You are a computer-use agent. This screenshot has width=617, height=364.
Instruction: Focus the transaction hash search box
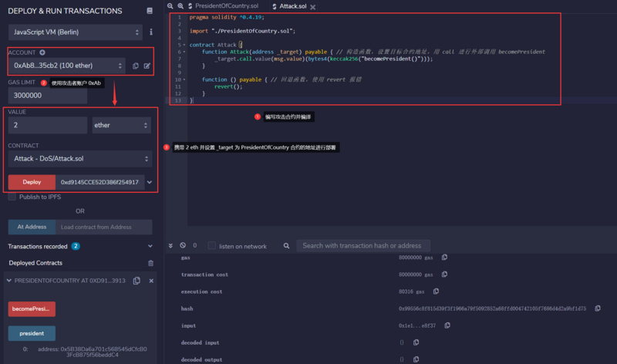pyautogui.click(x=363, y=245)
